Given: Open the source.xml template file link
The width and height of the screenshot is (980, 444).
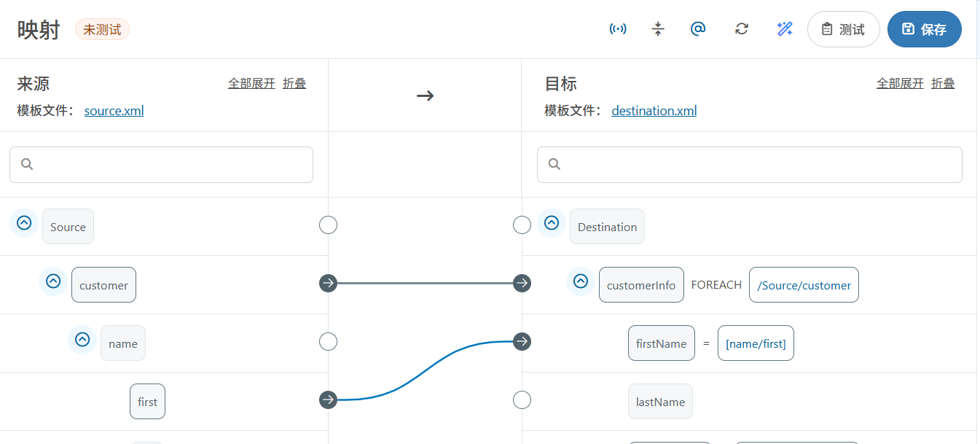Looking at the screenshot, I should pos(114,111).
